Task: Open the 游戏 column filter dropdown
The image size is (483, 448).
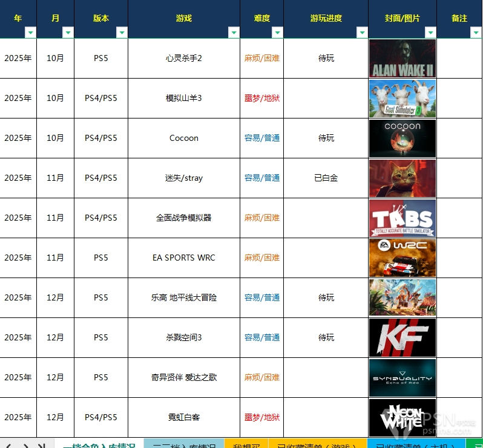Action: pyautogui.click(x=234, y=33)
